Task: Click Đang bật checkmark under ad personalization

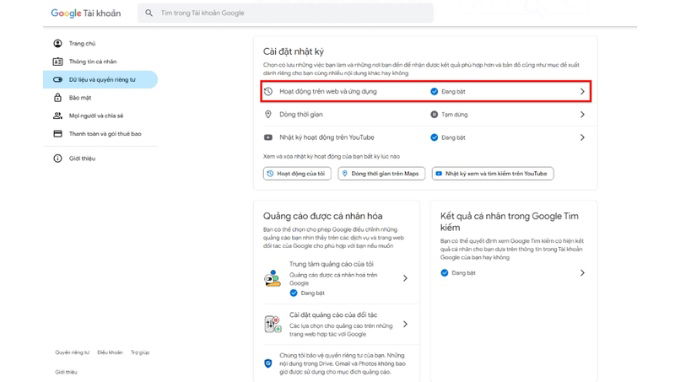Action: click(x=294, y=293)
